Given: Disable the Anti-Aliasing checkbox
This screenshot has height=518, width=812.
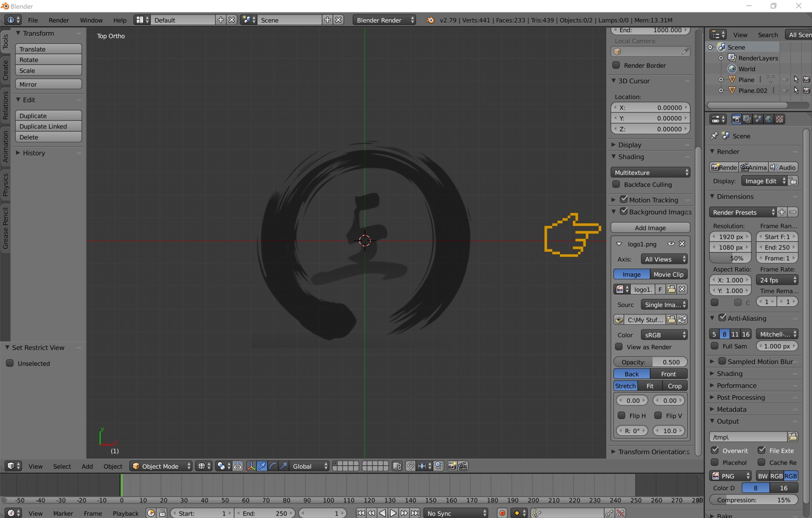Looking at the screenshot, I should click(722, 318).
